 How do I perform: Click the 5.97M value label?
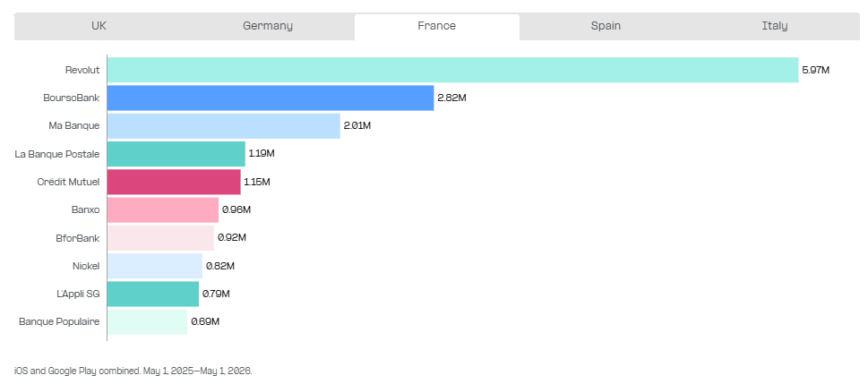pyautogui.click(x=816, y=71)
